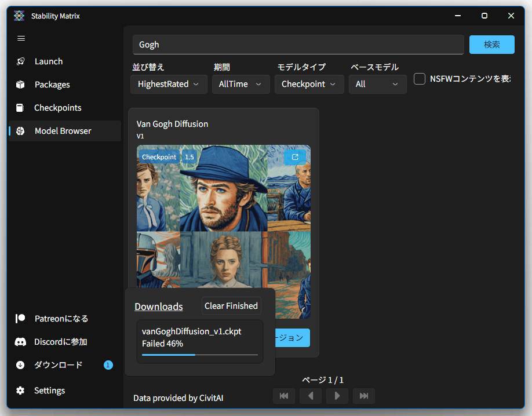The width and height of the screenshot is (532, 416).
Task: Click the Patreon logo icon
Action: (x=20, y=319)
